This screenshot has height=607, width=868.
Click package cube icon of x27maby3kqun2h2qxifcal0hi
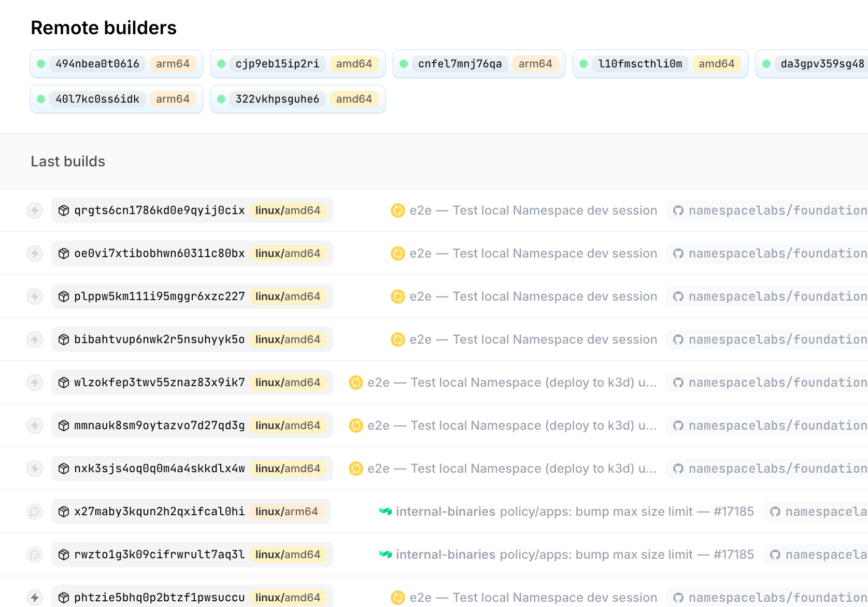point(64,512)
